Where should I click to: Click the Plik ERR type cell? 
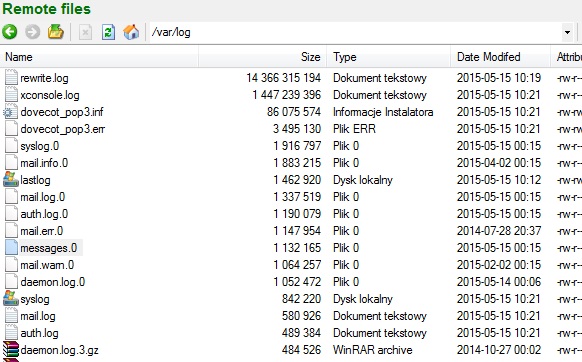click(x=354, y=129)
